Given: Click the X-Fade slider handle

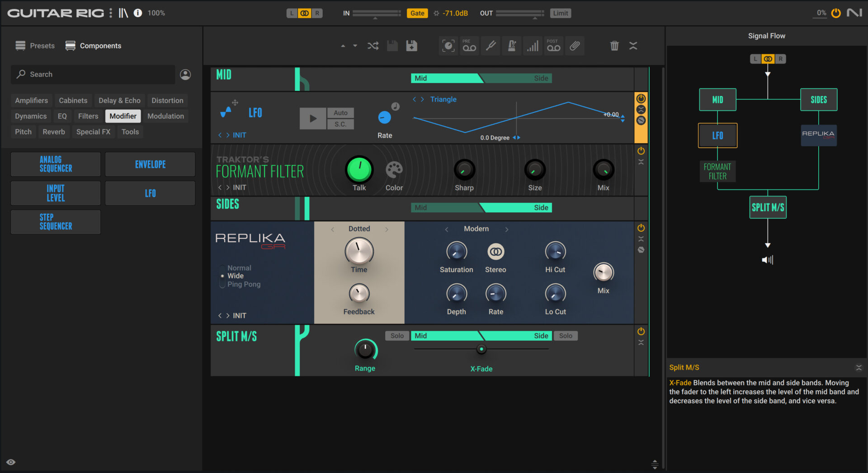Looking at the screenshot, I should [481, 349].
